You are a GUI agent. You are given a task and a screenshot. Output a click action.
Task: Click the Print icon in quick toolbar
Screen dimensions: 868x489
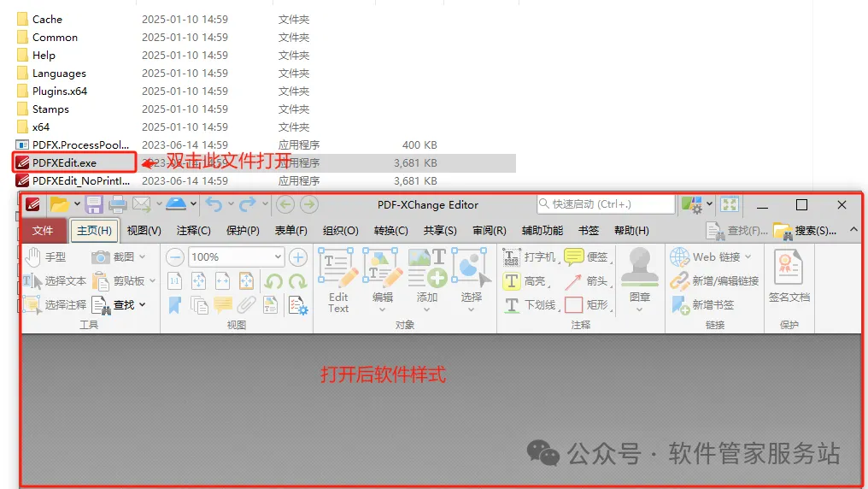click(117, 204)
